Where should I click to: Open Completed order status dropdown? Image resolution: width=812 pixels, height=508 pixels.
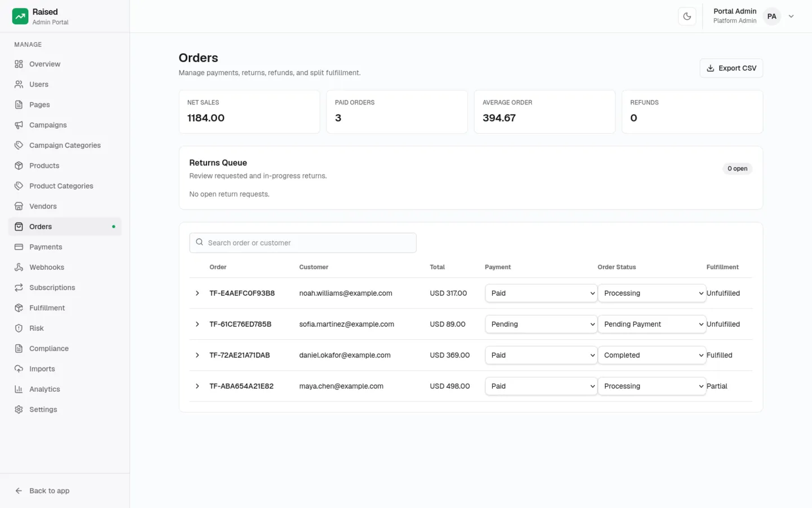click(x=652, y=355)
